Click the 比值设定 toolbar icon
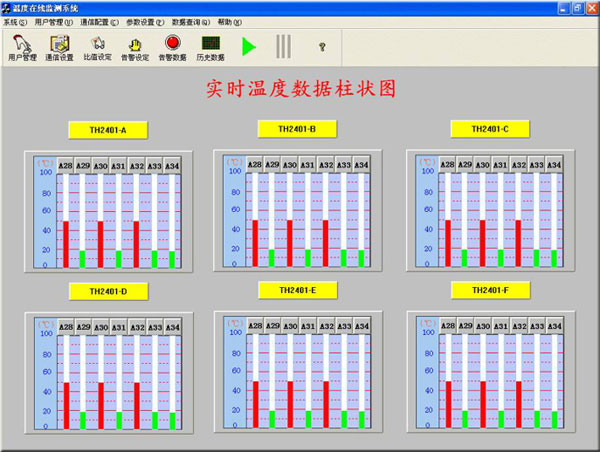The width and height of the screenshot is (600, 452). (98, 47)
